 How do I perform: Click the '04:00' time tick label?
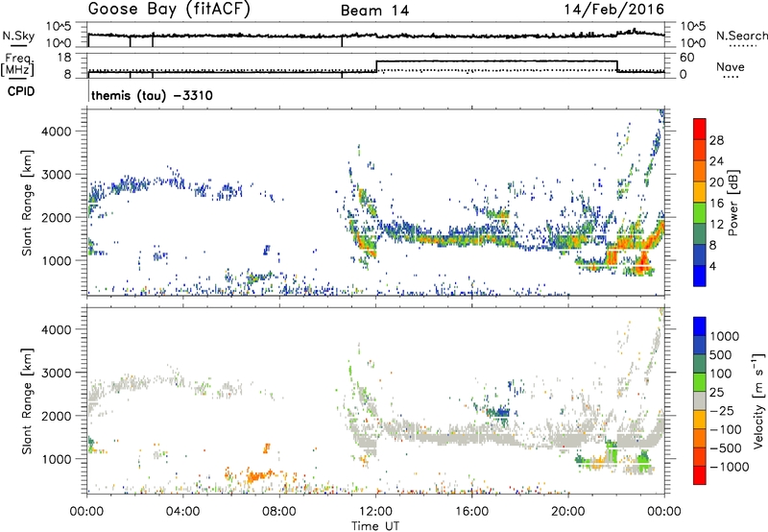tap(183, 512)
